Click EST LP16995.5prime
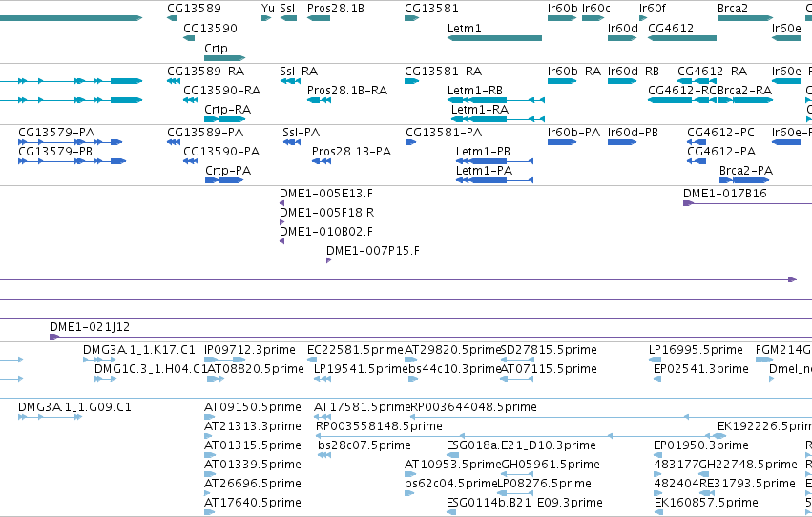The height and width of the screenshot is (517, 812). tap(655, 360)
